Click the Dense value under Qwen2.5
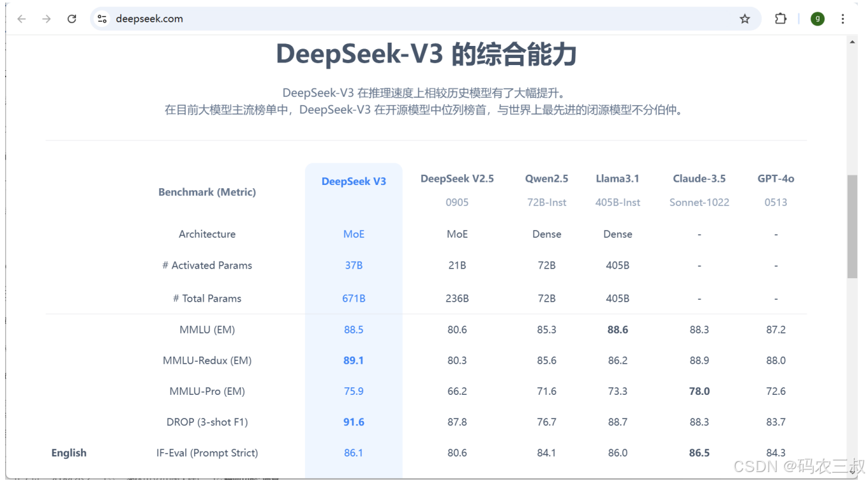Viewport: 868px width, 481px height. pos(547,234)
